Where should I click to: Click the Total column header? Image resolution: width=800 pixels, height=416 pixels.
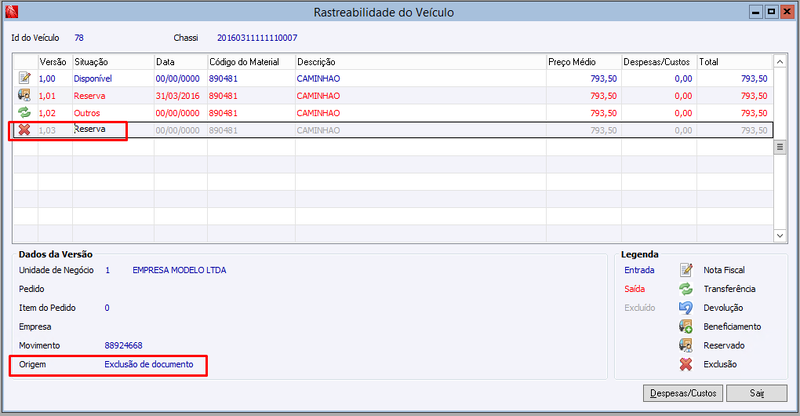point(735,62)
